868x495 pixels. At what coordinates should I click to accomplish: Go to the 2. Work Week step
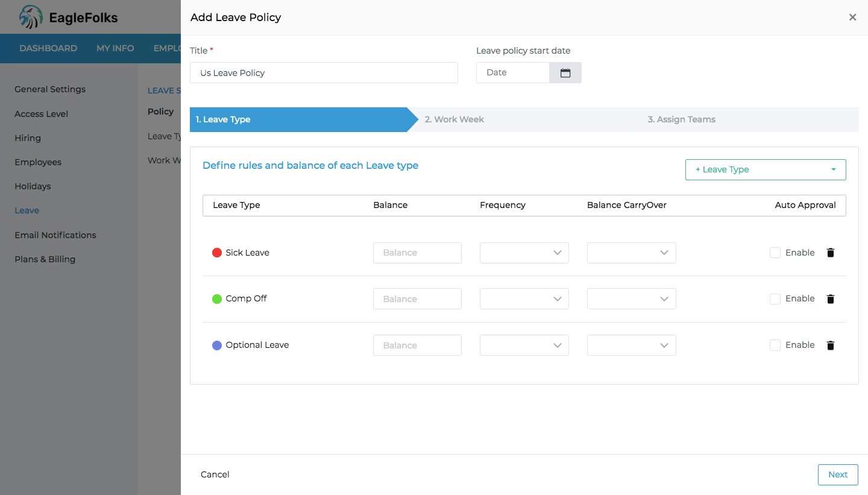click(454, 119)
